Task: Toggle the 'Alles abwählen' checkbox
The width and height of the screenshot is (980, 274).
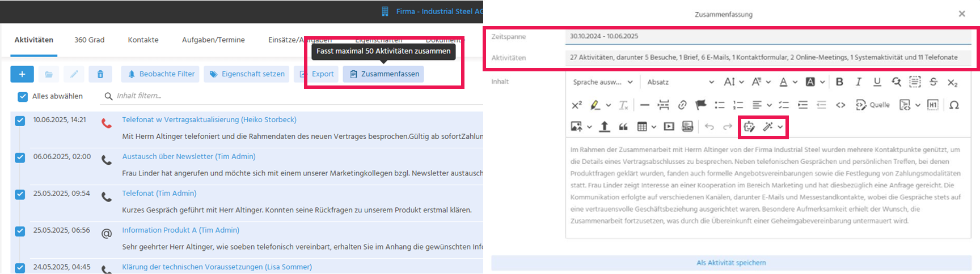Action: (x=23, y=96)
